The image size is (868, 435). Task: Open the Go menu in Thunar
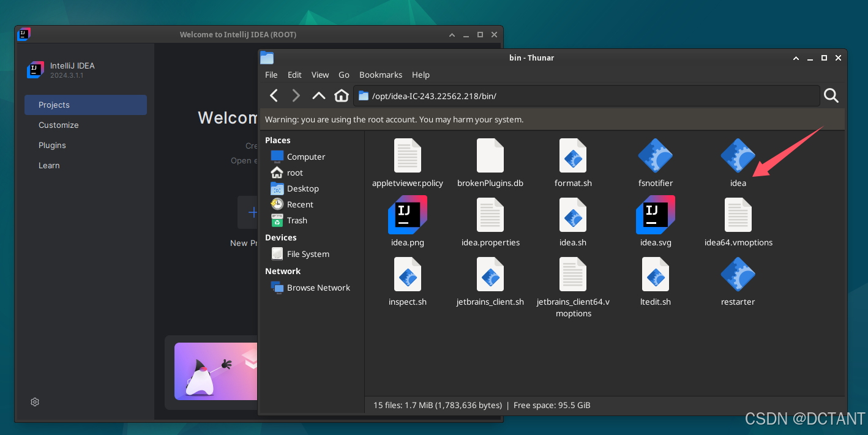click(x=344, y=75)
